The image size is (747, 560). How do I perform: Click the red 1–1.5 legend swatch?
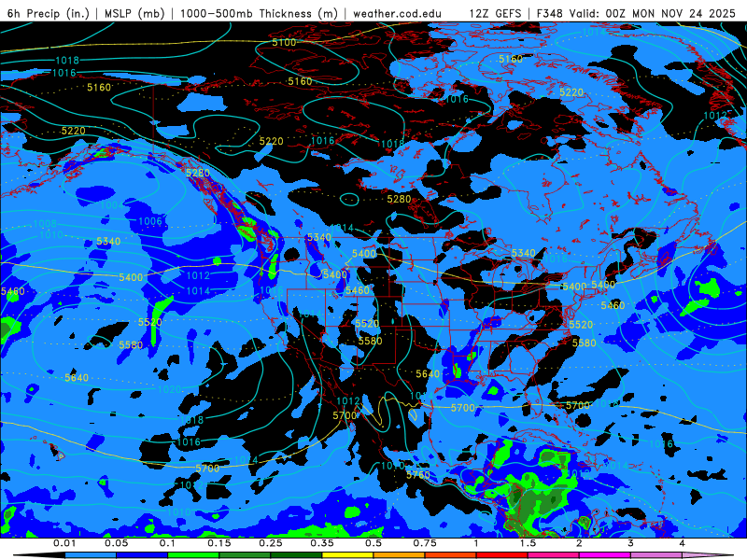[502, 555]
